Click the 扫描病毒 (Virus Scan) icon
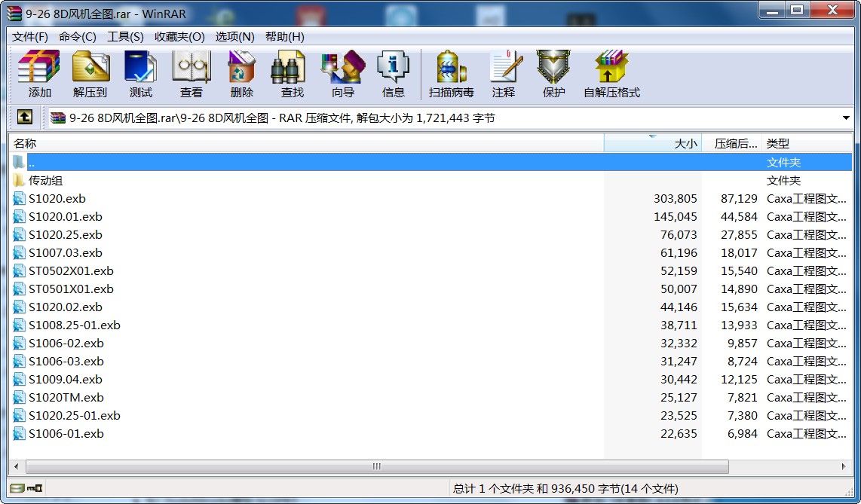The width and height of the screenshot is (861, 504). pyautogui.click(x=451, y=74)
